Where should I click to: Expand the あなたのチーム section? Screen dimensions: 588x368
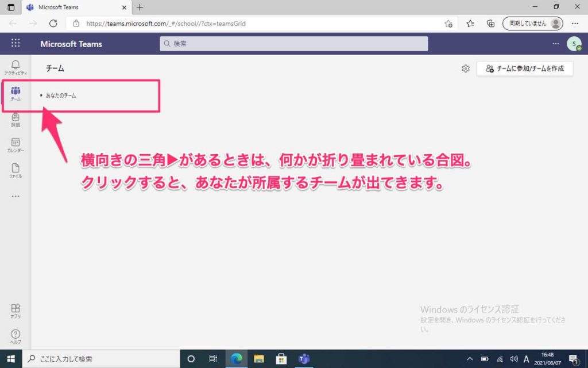click(58, 95)
